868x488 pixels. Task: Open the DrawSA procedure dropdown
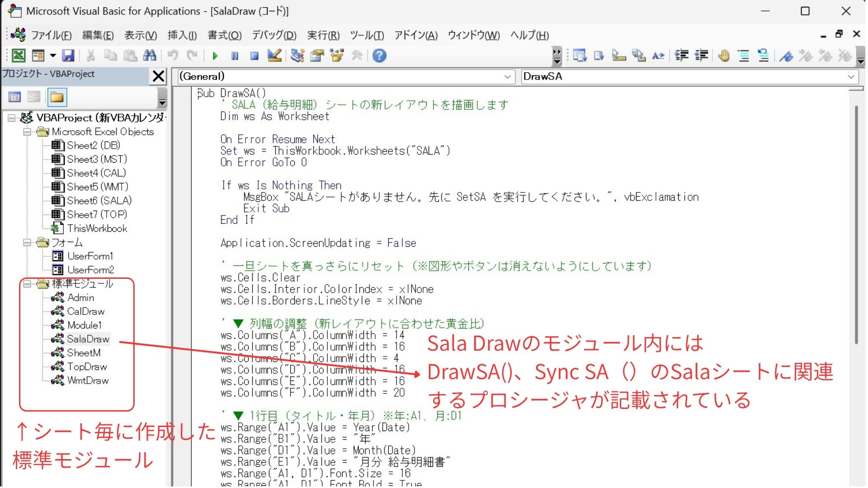851,77
